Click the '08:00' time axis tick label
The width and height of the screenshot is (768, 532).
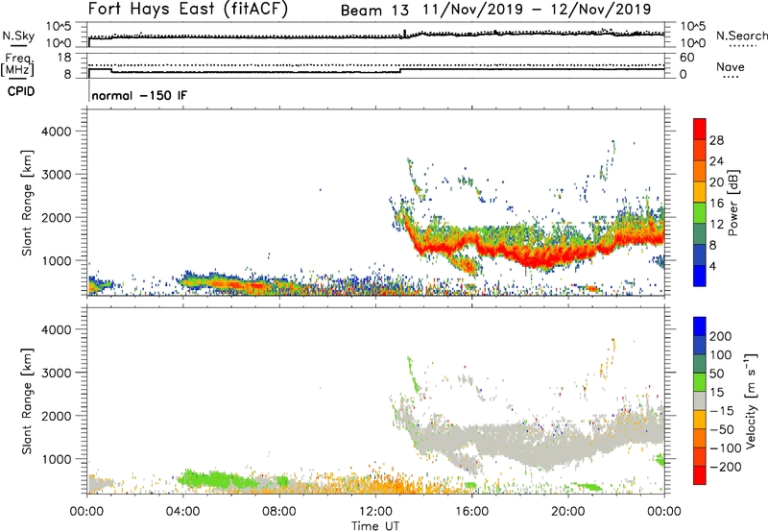click(279, 511)
